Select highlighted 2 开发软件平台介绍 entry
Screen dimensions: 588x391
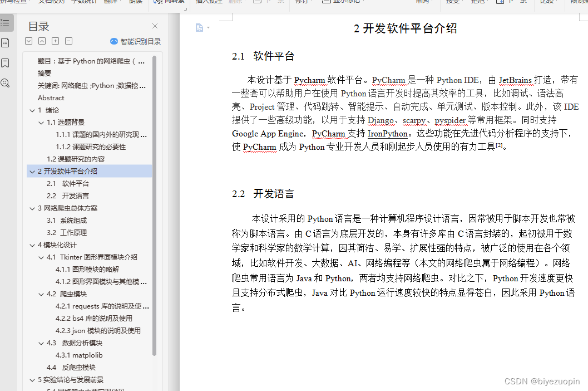click(x=89, y=172)
